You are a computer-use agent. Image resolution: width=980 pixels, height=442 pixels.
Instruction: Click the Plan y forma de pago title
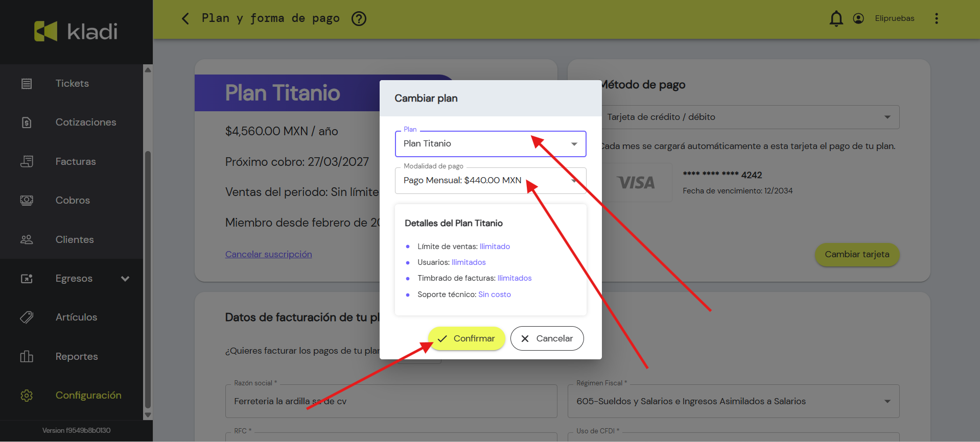pyautogui.click(x=271, y=18)
